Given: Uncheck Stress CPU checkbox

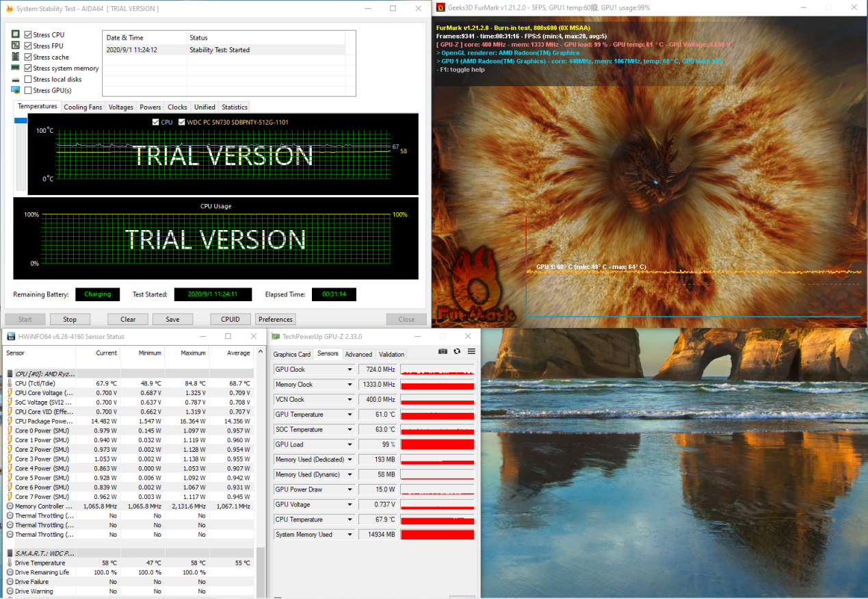Looking at the screenshot, I should [x=28, y=34].
